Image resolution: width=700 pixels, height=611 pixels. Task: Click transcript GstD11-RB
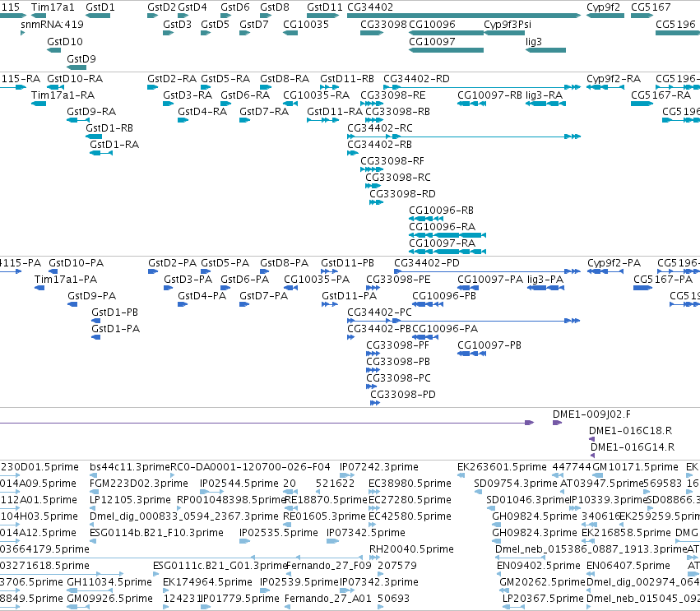(x=347, y=79)
